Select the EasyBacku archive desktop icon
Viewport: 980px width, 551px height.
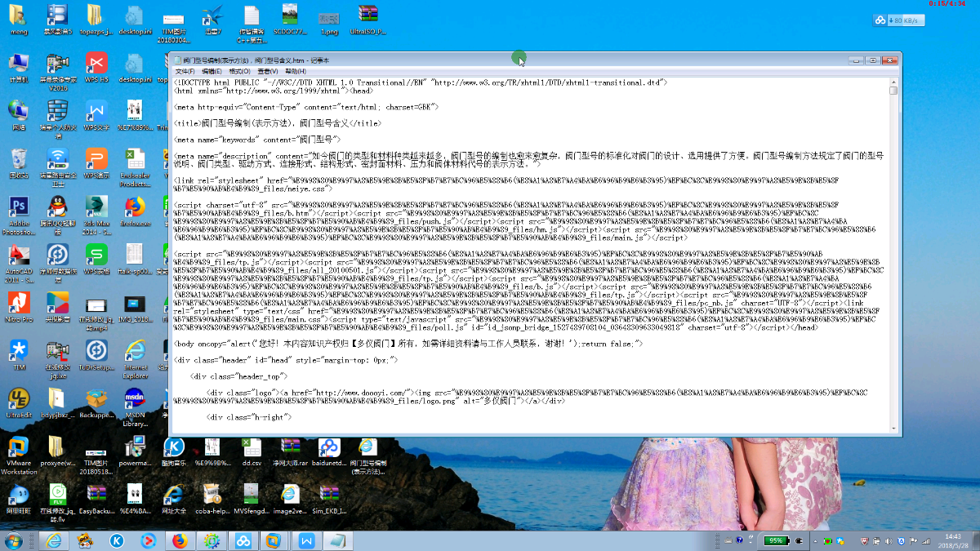pos(96,498)
